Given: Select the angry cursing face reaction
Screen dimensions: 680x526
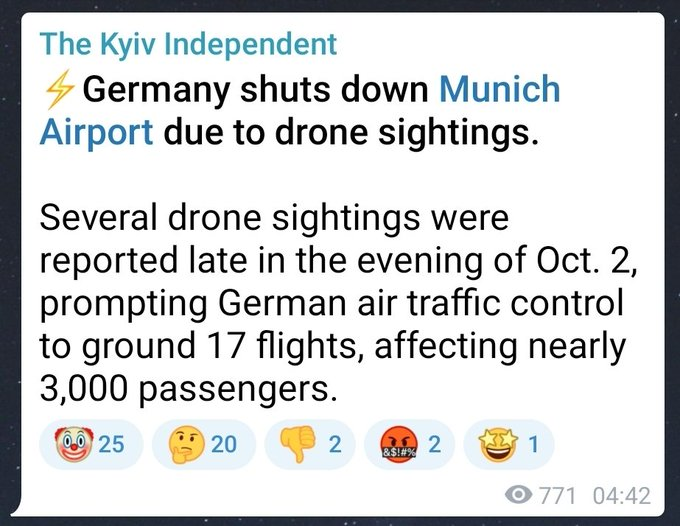Looking at the screenshot, I should (x=399, y=444).
